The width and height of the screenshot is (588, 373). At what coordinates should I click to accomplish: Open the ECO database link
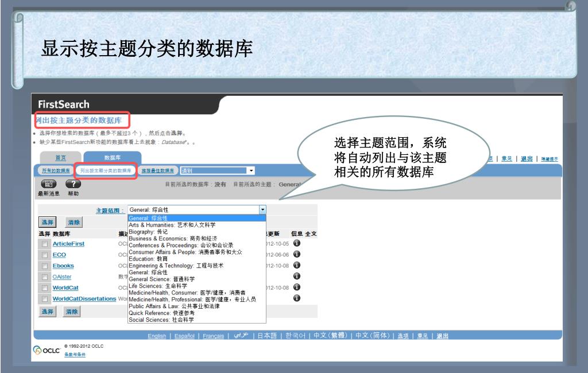coord(59,255)
